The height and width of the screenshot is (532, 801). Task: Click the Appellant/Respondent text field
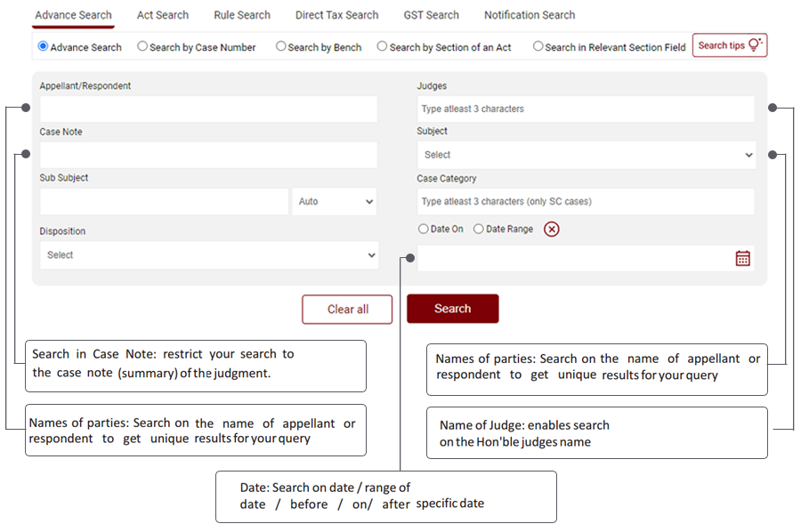point(208,109)
